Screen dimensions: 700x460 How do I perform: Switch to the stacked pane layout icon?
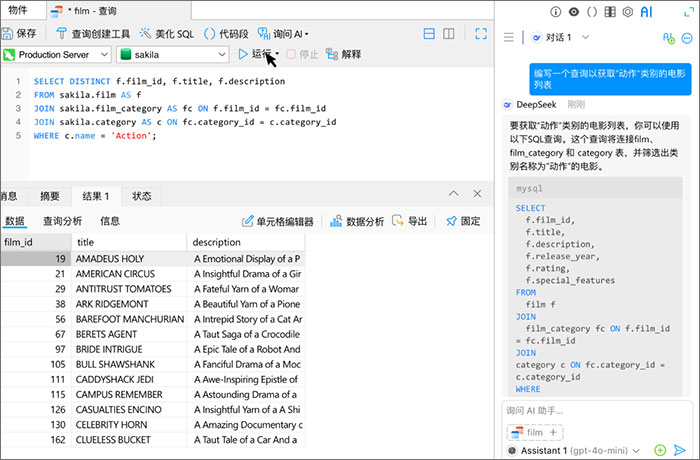[429, 33]
